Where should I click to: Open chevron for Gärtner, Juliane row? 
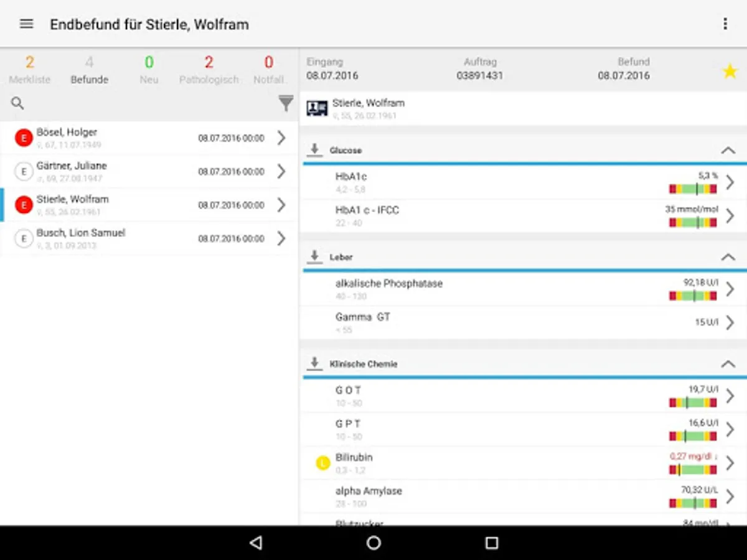pos(281,172)
